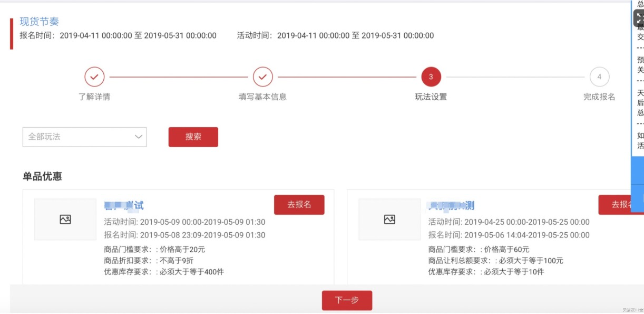Click the 了解详情 step checkmark circle
The width and height of the screenshot is (644, 314).
point(94,77)
